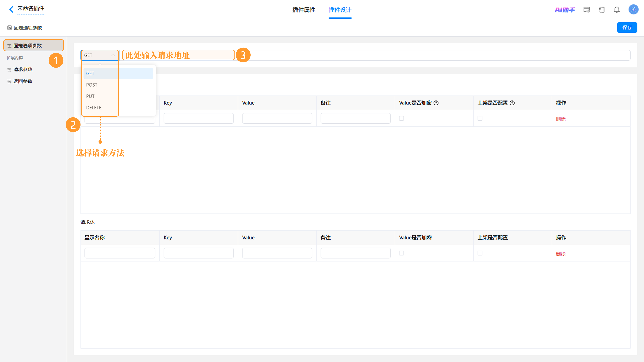Click the Value是否加密 help icon
This screenshot has height=362, width=644.
pos(436,103)
